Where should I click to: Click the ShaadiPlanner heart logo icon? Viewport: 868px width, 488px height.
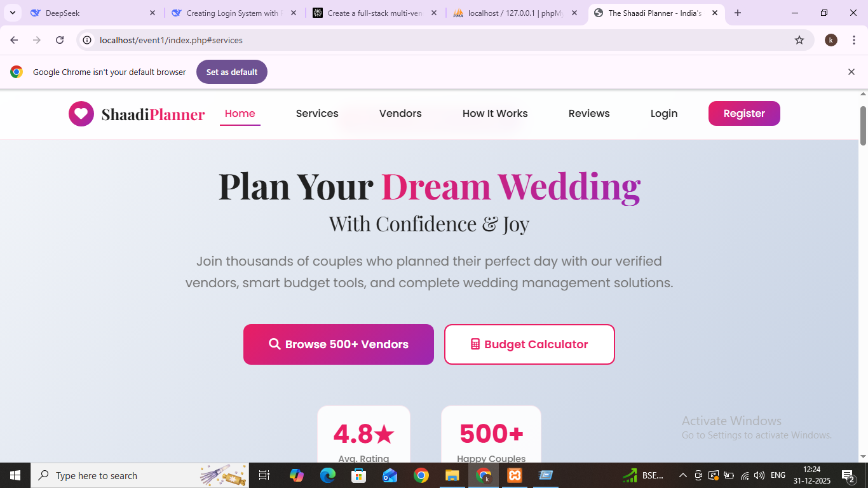81,114
